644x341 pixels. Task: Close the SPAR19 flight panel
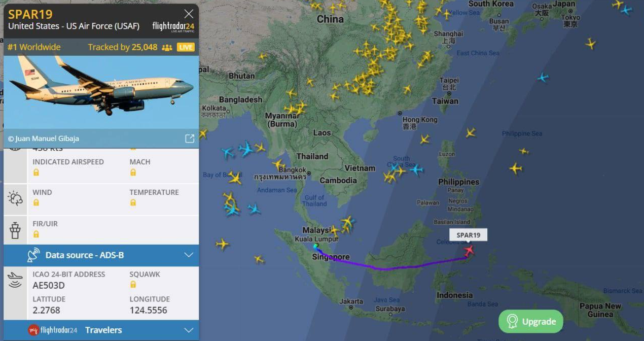189,14
